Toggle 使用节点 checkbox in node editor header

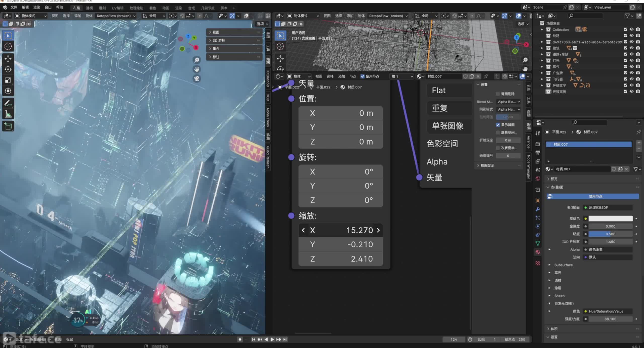[x=363, y=76]
